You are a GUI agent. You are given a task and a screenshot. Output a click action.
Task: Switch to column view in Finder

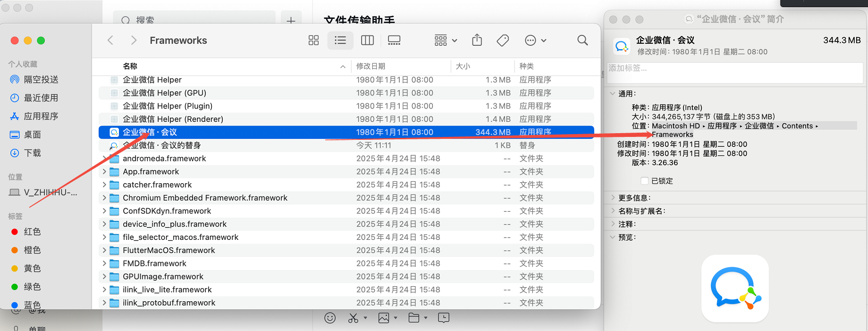[367, 41]
